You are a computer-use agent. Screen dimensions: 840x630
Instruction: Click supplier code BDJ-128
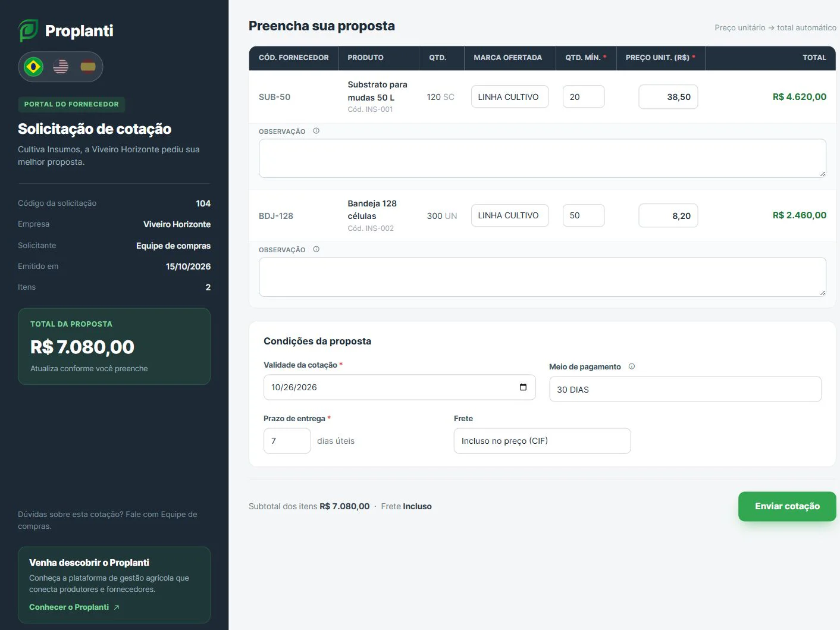tap(276, 216)
